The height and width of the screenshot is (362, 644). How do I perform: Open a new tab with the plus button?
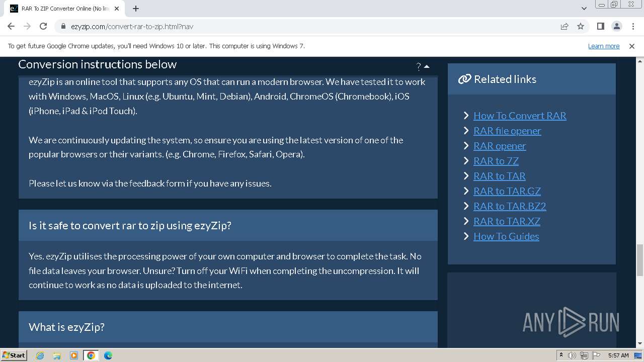pos(136,9)
